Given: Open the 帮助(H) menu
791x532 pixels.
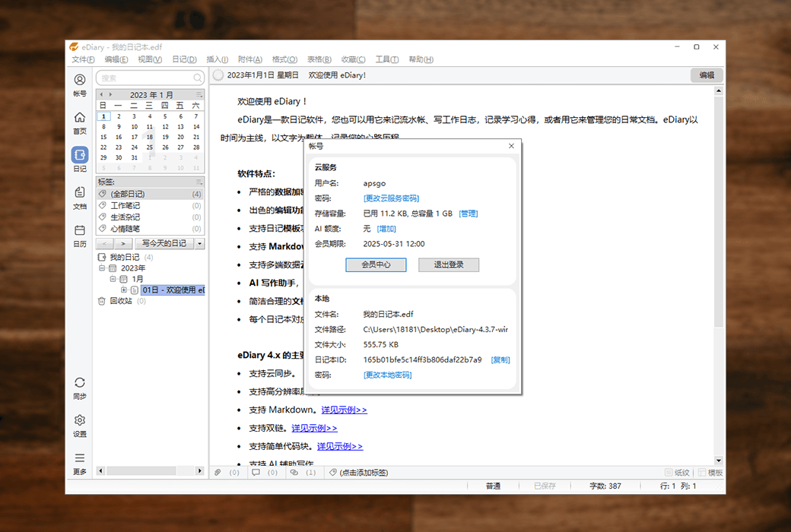Looking at the screenshot, I should pos(421,59).
